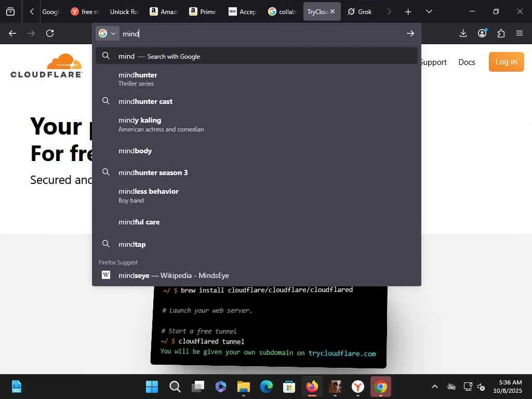Click the forward navigation arrow
The height and width of the screenshot is (399, 532).
31,33
